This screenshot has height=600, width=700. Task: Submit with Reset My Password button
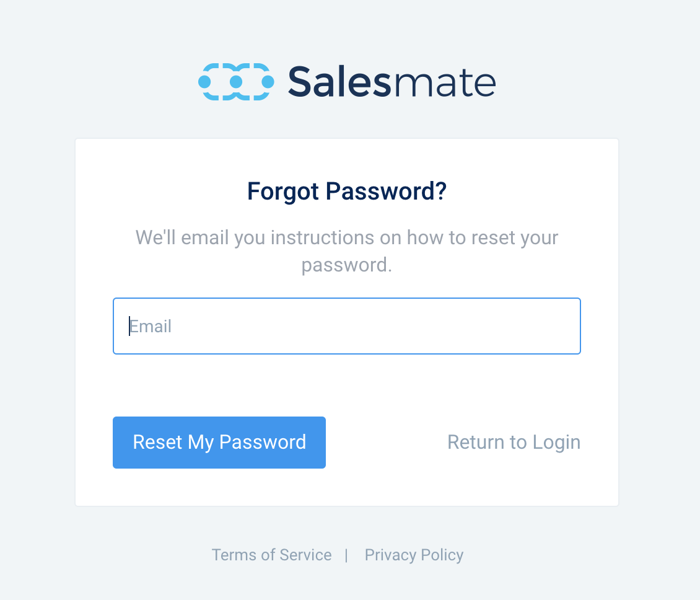219,443
